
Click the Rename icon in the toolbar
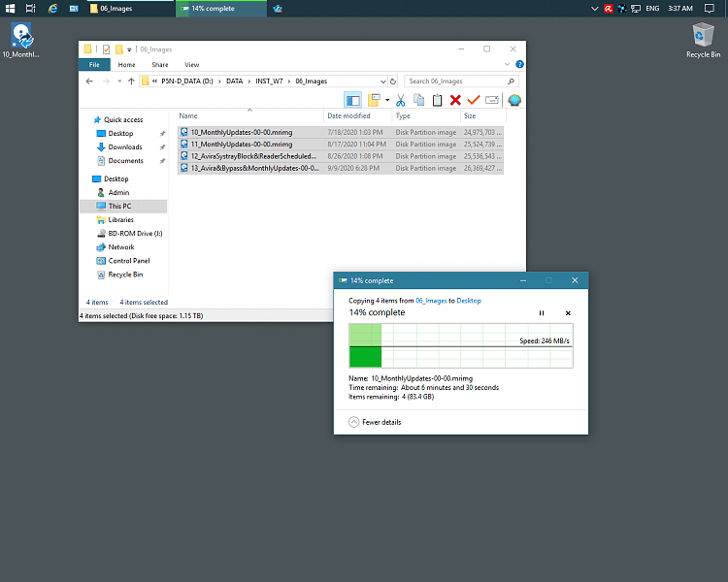point(492,100)
